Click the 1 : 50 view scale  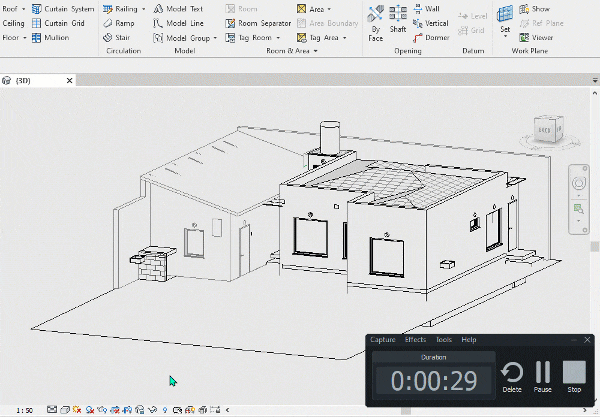coord(25,410)
